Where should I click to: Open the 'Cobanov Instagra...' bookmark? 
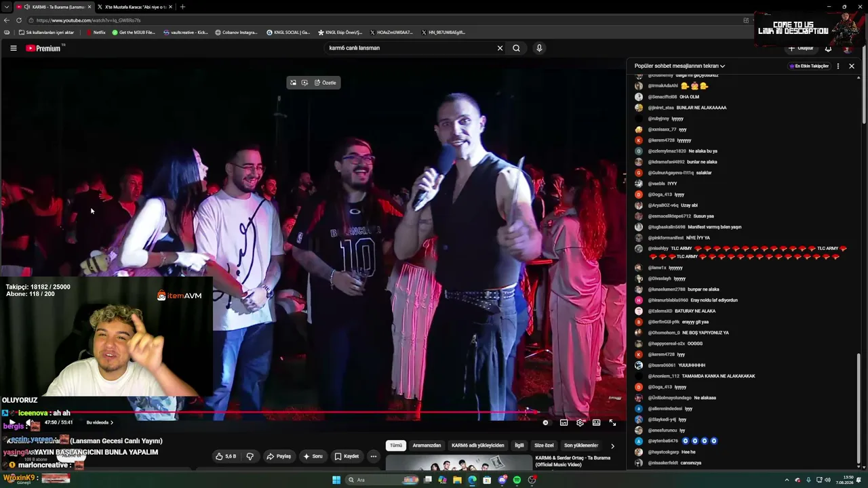[x=236, y=32]
